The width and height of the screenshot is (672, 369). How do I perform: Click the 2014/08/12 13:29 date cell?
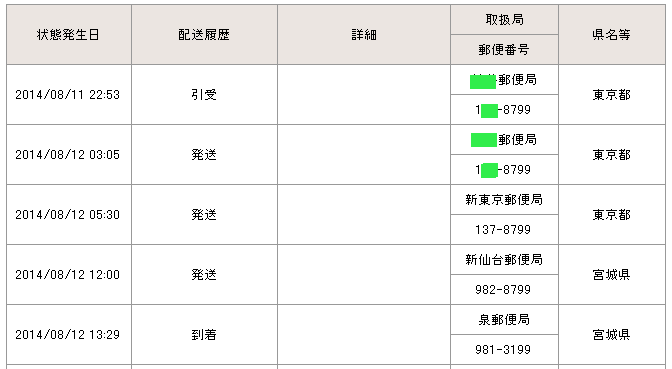click(69, 335)
